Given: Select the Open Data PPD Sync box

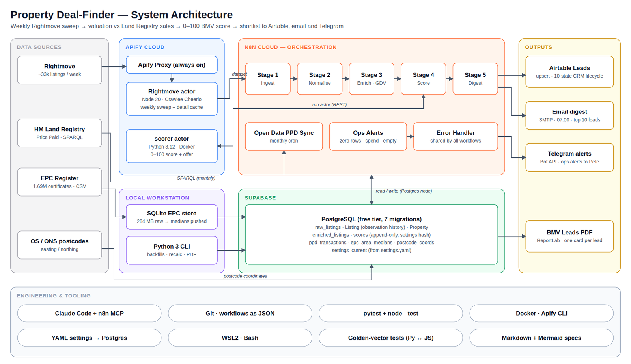Looking at the screenshot, I should (284, 137).
